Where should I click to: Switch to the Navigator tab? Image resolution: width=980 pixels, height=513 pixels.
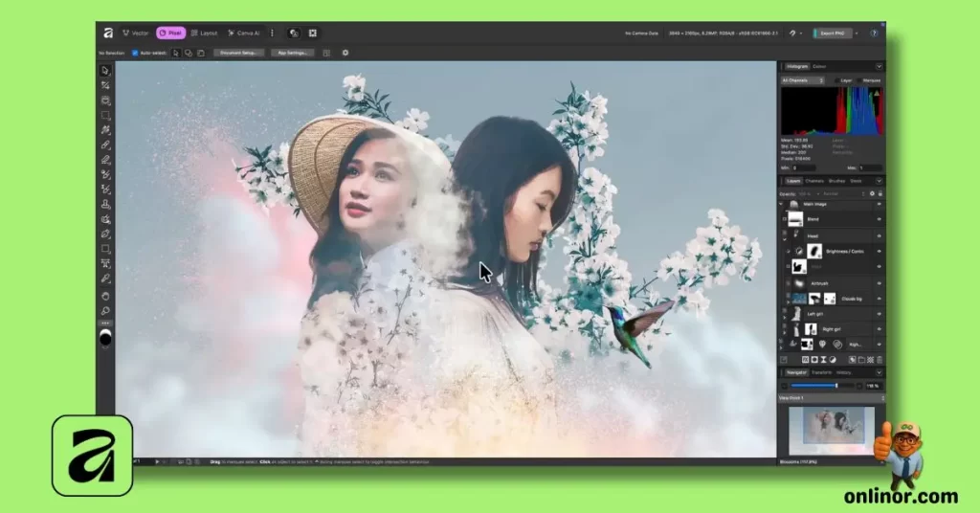796,372
